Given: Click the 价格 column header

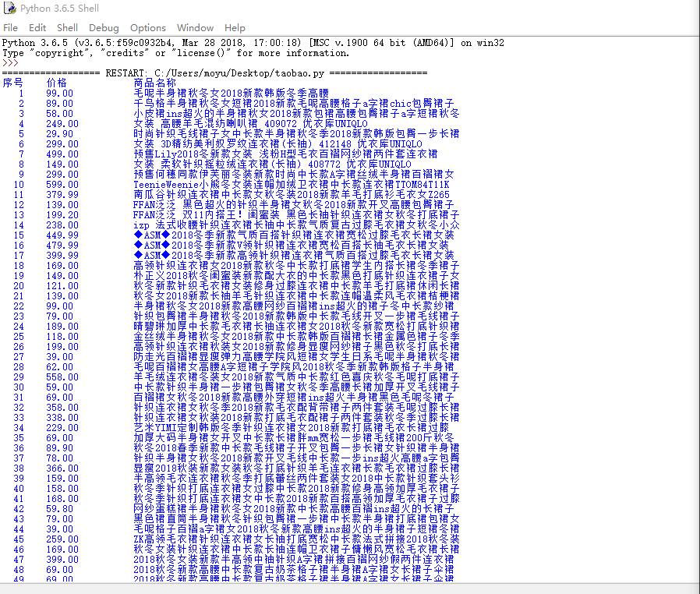Looking at the screenshot, I should click(57, 83).
